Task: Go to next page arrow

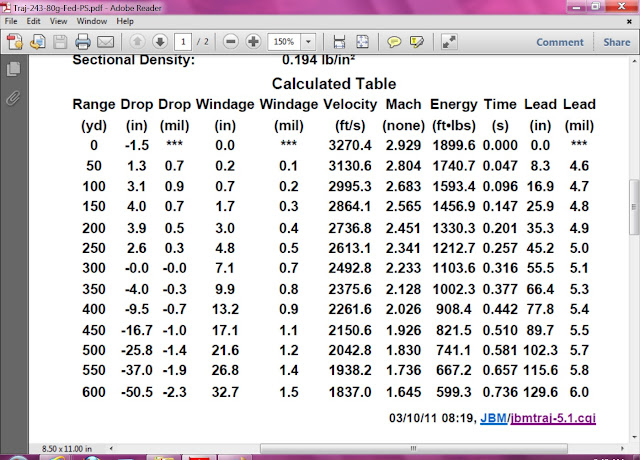Action: click(x=160, y=41)
